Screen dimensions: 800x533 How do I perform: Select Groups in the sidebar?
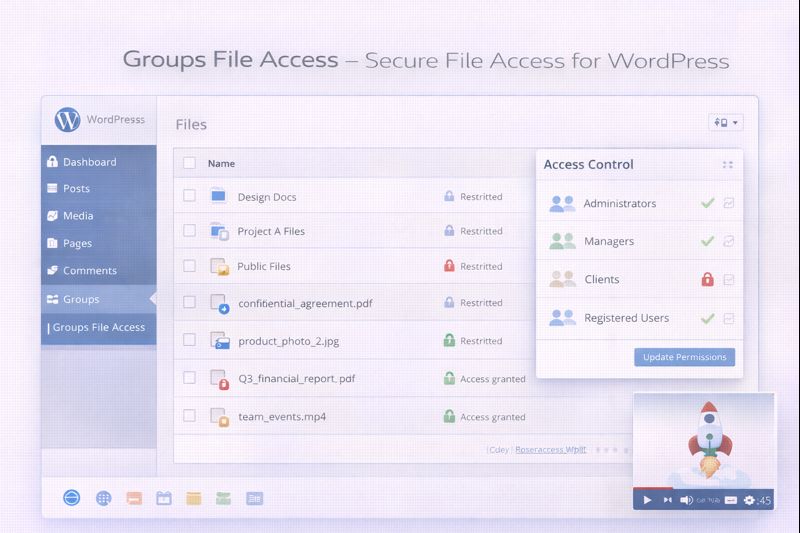pyautogui.click(x=98, y=299)
